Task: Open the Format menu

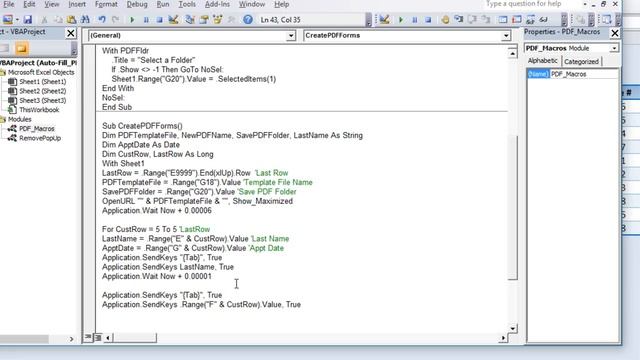Action: [106, 4]
